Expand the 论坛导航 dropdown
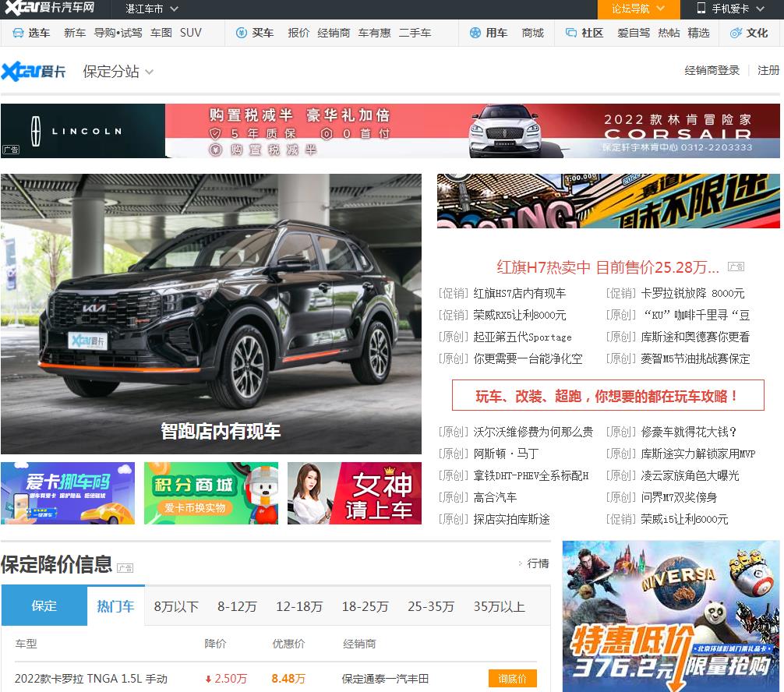This screenshot has width=784, height=692. [x=638, y=9]
